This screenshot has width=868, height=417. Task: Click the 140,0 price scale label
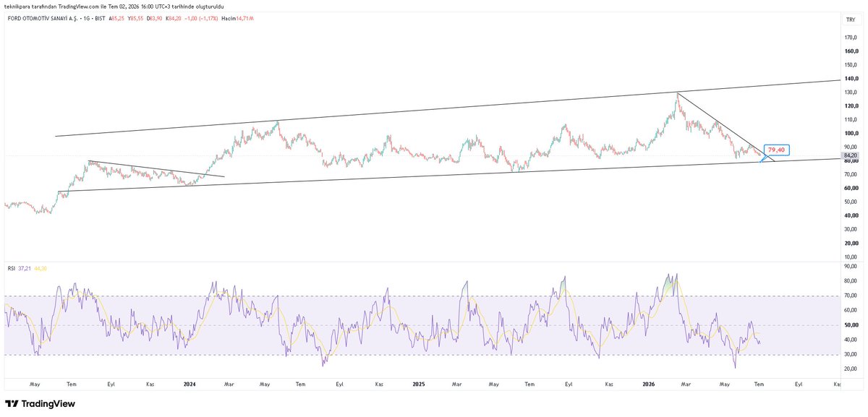pyautogui.click(x=850, y=78)
